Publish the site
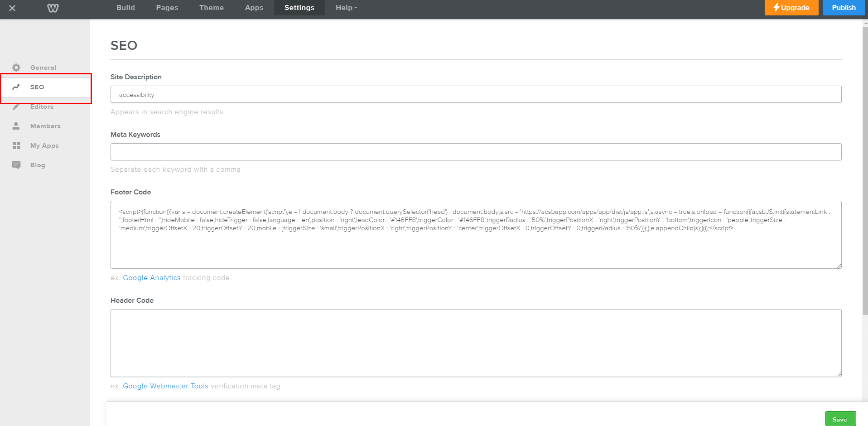Screen dimensions: 868x426 click(844, 8)
